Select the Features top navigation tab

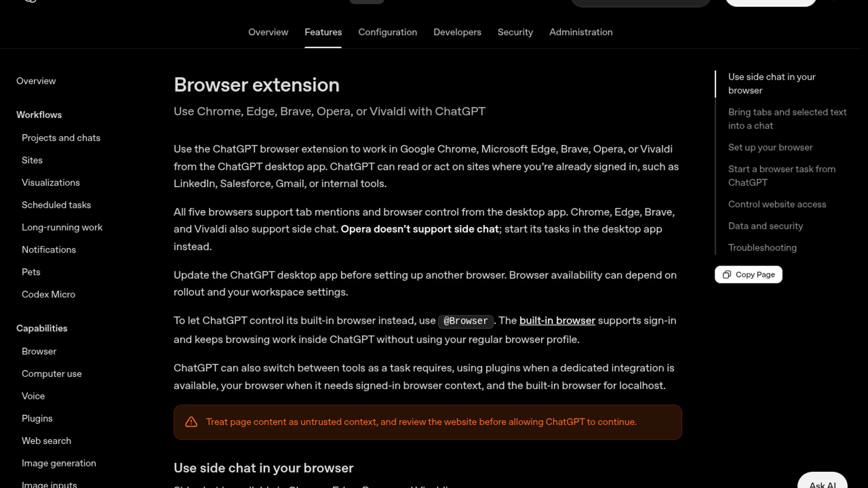pos(323,32)
